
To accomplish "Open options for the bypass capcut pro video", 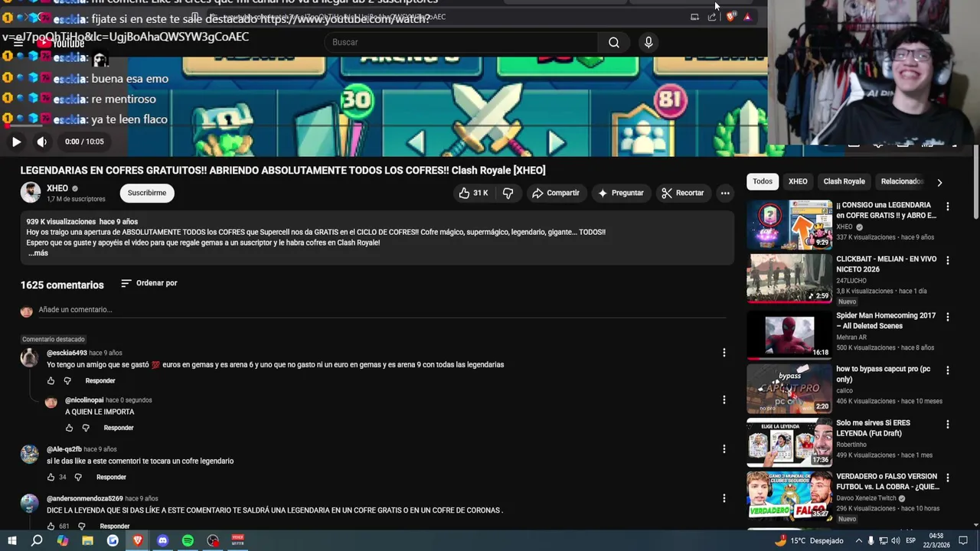I will tap(948, 370).
